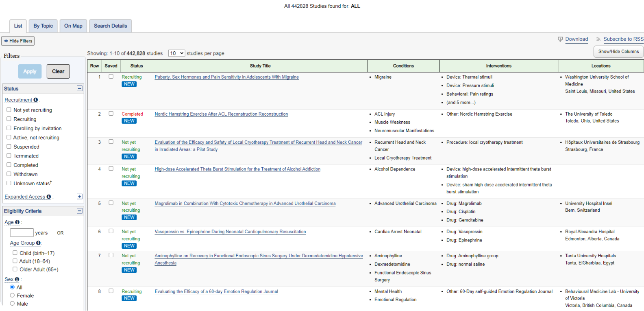Hide the filters panel

tap(18, 41)
